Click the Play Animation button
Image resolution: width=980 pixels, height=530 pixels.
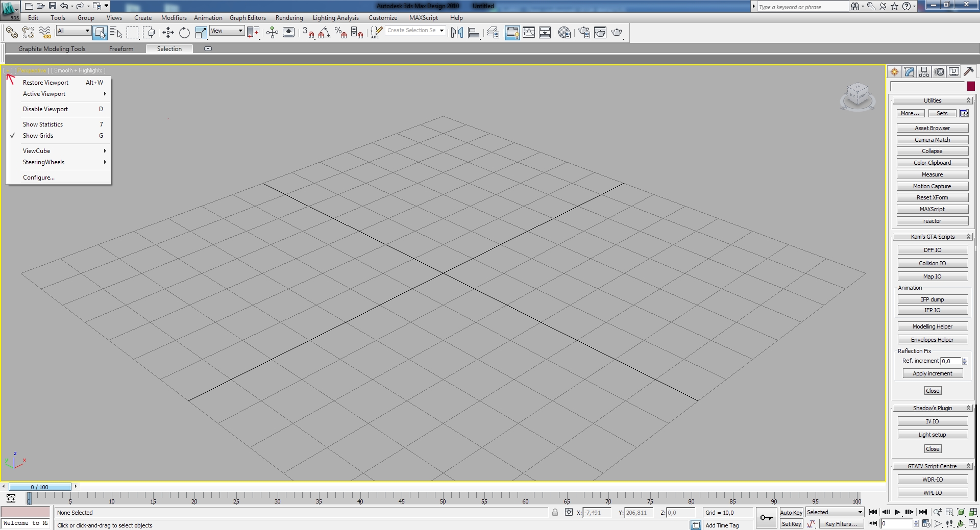(x=897, y=512)
